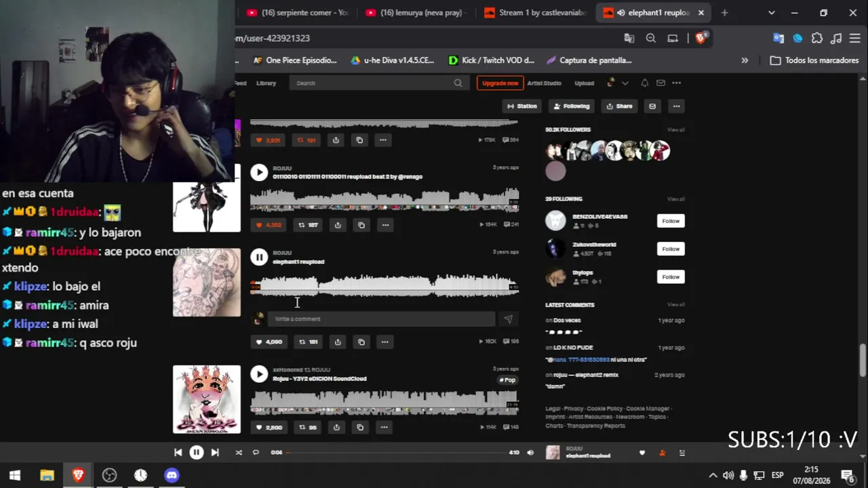868x488 pixels.
Task: Seek in the elephant1 reupload waveform
Action: coord(384,285)
